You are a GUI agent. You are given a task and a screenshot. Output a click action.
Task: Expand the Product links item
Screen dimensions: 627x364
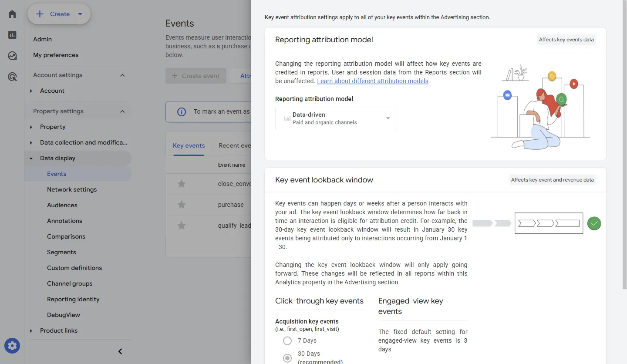(31, 331)
